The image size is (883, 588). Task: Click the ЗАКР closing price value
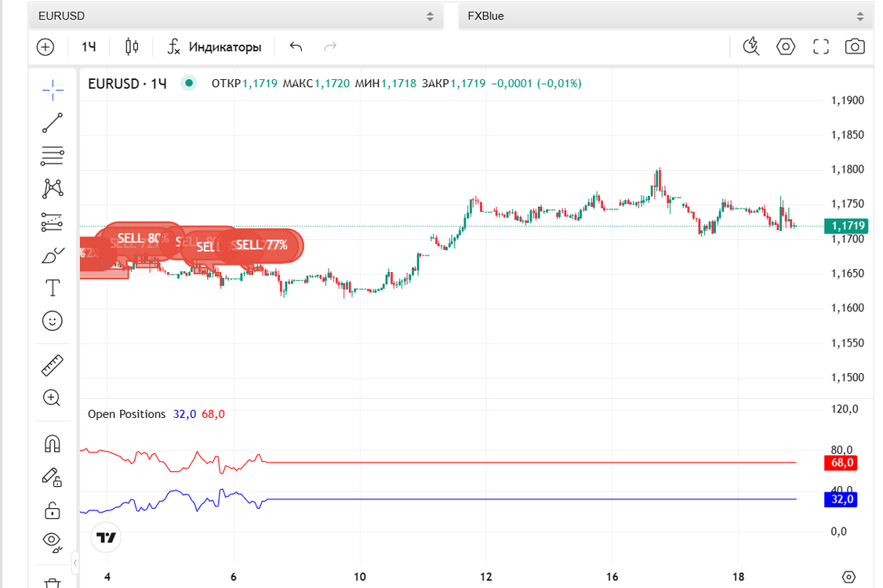click(x=468, y=83)
